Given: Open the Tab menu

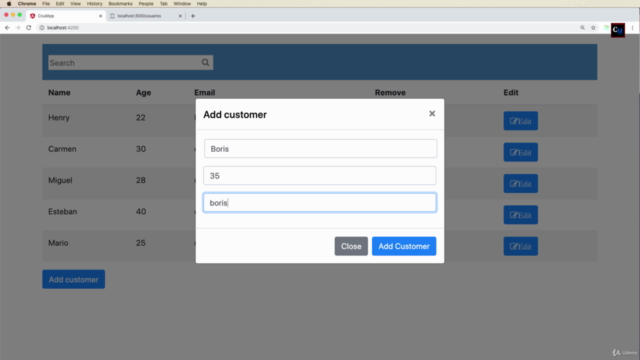Looking at the screenshot, I should tap(164, 4).
